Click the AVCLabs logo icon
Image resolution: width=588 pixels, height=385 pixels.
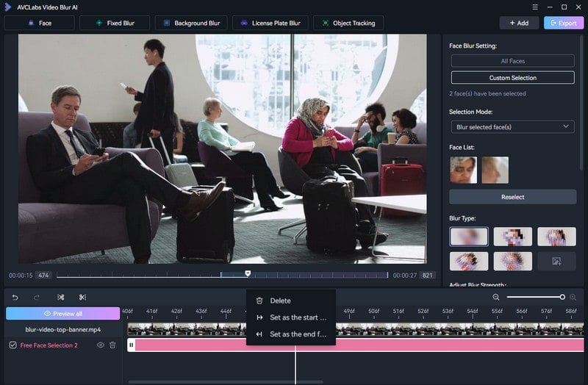coord(8,7)
